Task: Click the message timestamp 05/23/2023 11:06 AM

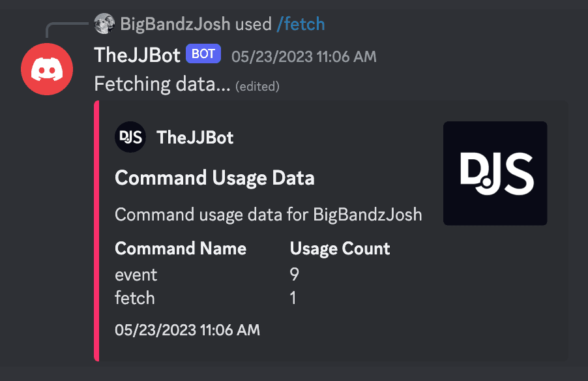Action: (303, 56)
